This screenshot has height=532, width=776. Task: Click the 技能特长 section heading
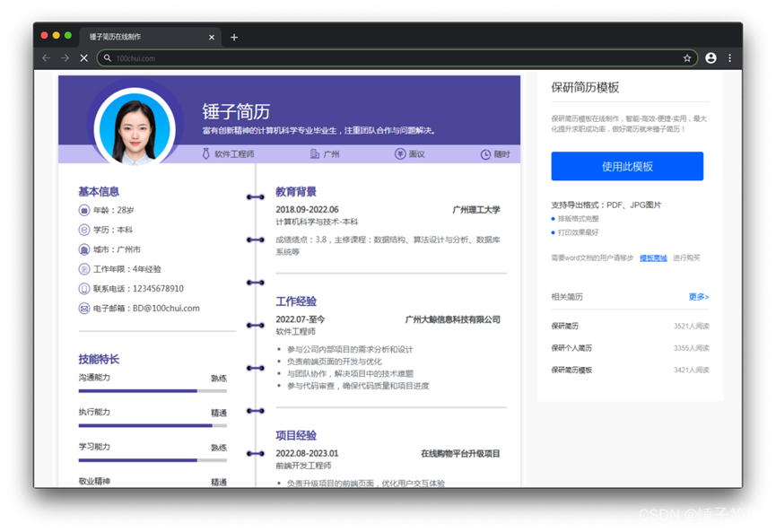coord(99,359)
